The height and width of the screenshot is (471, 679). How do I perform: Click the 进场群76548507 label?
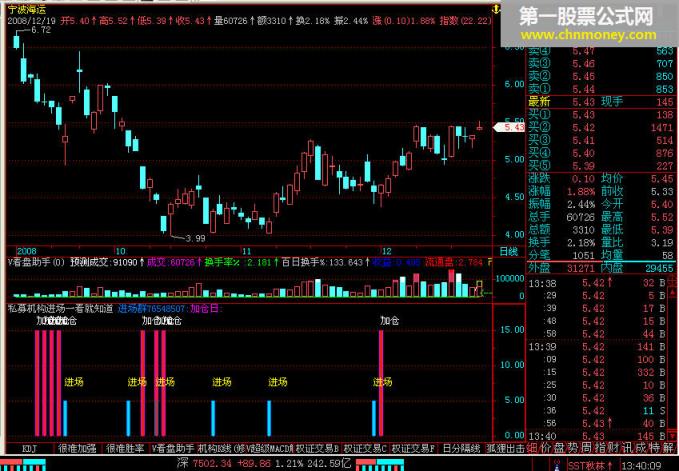pyautogui.click(x=152, y=309)
